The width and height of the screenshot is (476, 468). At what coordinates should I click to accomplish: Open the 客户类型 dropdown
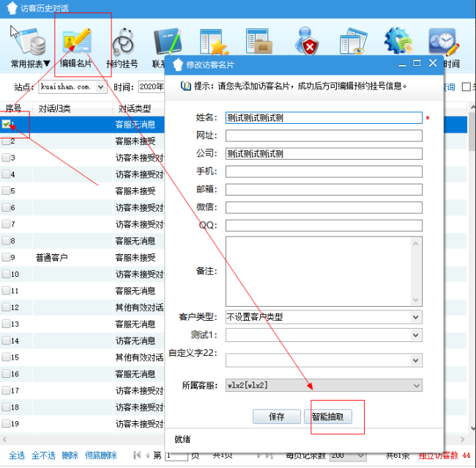click(416, 317)
